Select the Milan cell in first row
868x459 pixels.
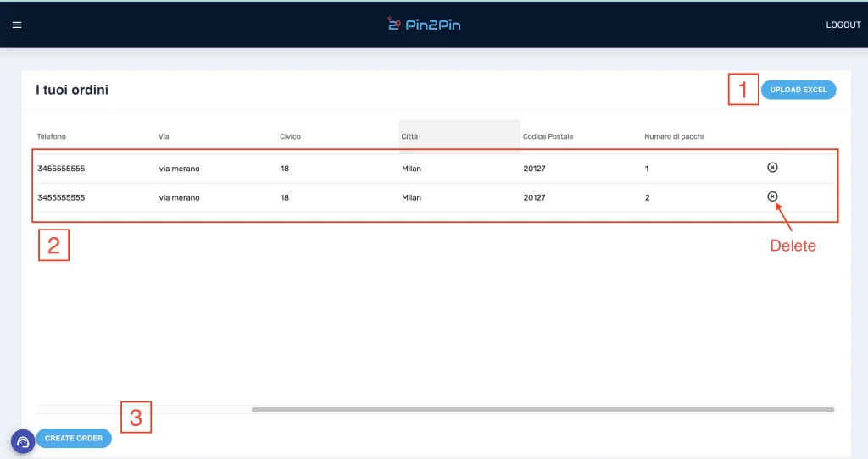(411, 169)
